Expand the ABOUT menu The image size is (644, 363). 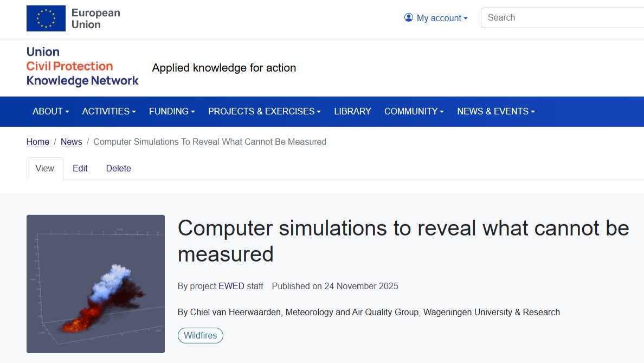51,111
